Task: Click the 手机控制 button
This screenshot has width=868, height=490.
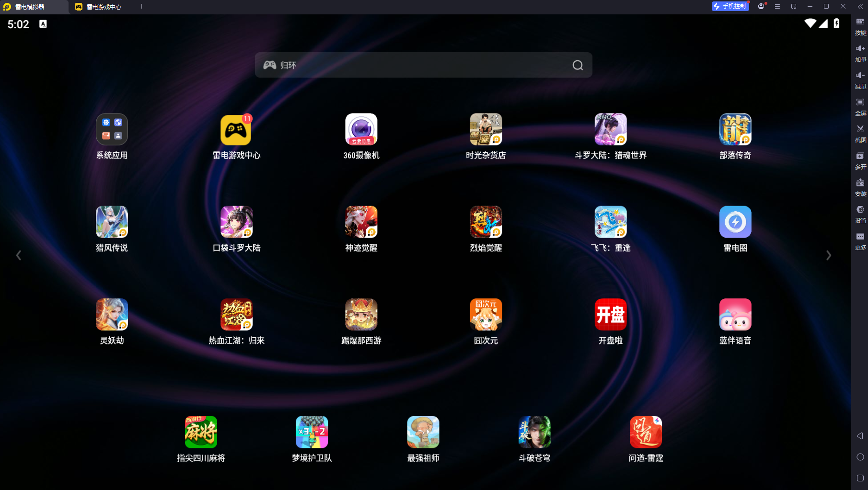Action: point(730,6)
